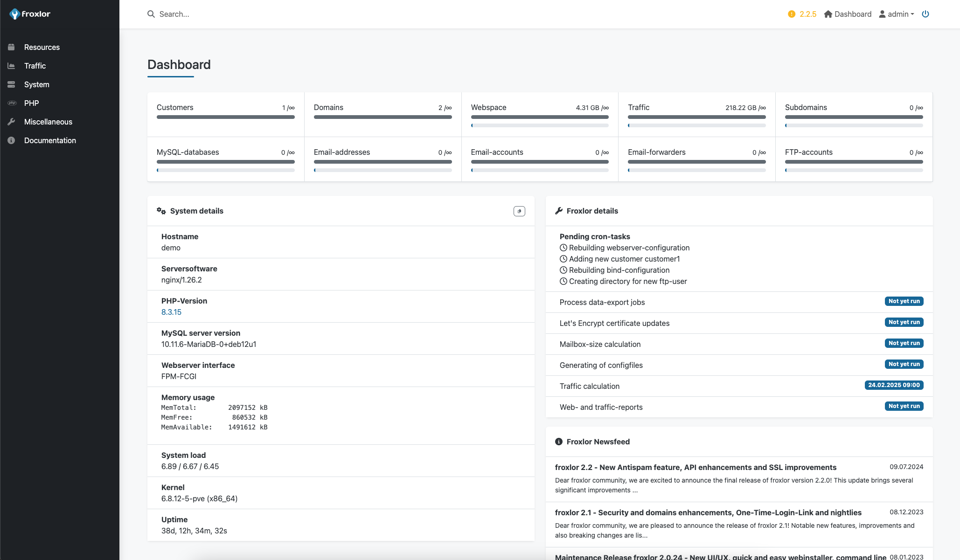Expand the Traffic sidebar menu
The height and width of the screenshot is (560, 960).
[60, 66]
